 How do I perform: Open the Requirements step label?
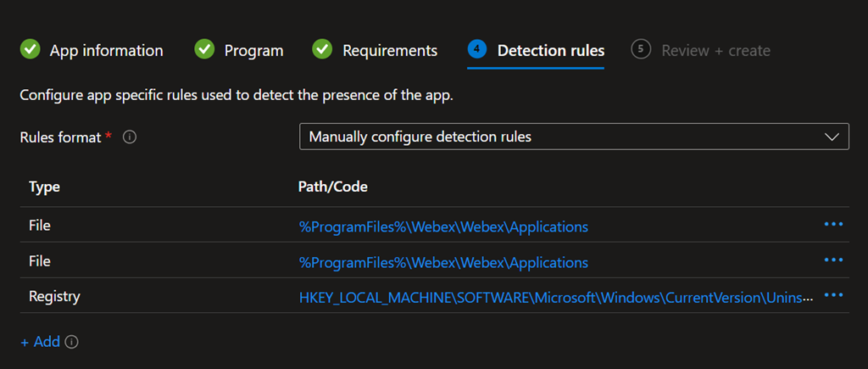[x=390, y=51]
